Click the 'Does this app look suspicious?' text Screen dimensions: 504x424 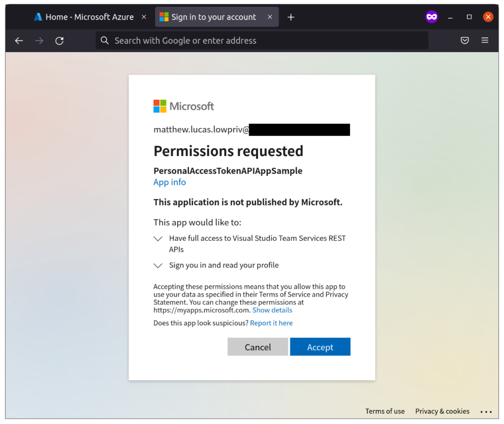[x=201, y=323]
